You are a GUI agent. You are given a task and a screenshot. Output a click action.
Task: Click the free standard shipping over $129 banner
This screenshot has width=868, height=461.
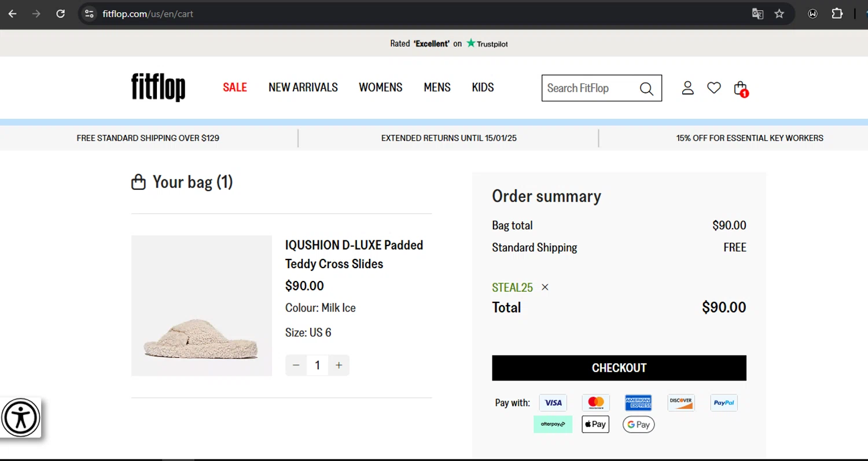click(148, 138)
